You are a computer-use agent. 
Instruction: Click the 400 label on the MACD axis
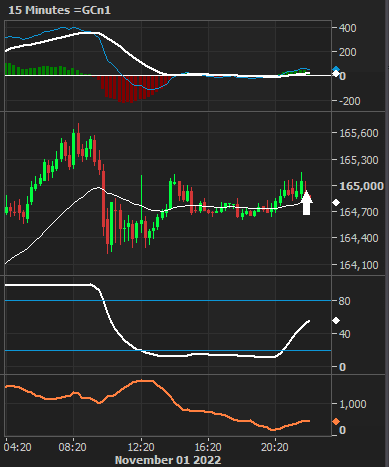pos(348,28)
